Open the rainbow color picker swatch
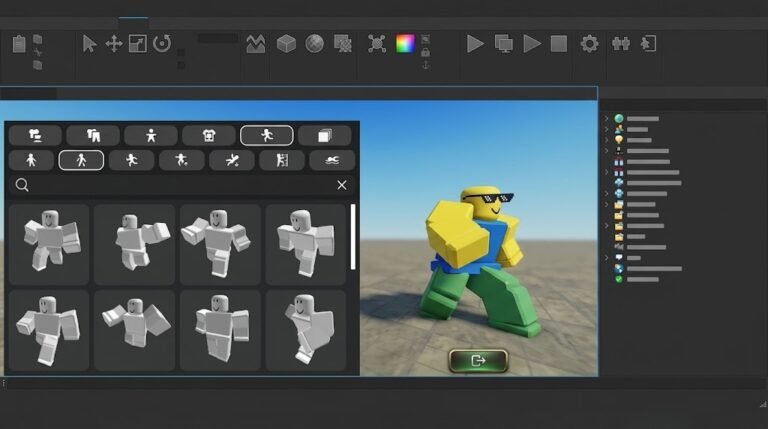The image size is (768, 429). (405, 44)
